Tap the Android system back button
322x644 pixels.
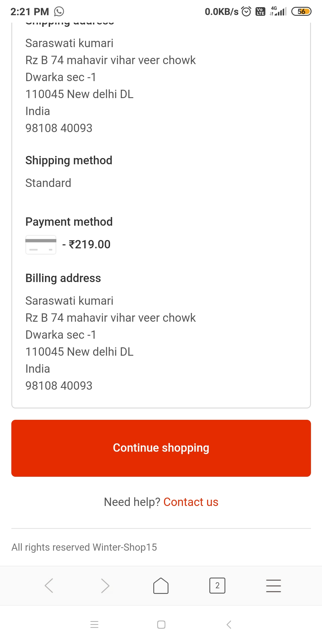click(x=229, y=625)
